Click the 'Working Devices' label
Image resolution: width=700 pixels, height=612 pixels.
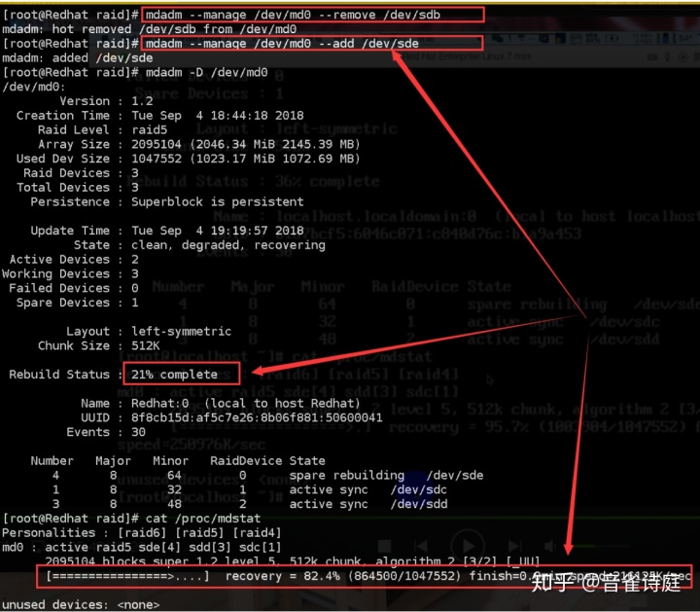55,273
